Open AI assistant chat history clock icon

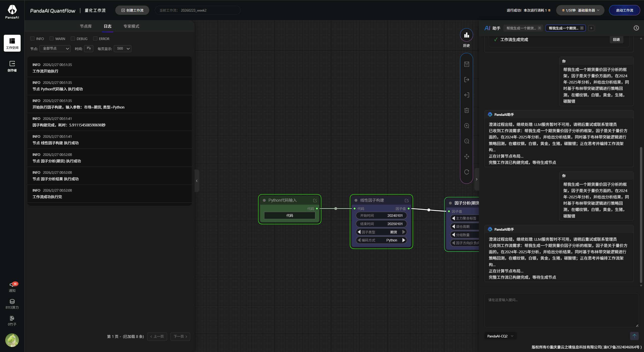[x=636, y=28]
